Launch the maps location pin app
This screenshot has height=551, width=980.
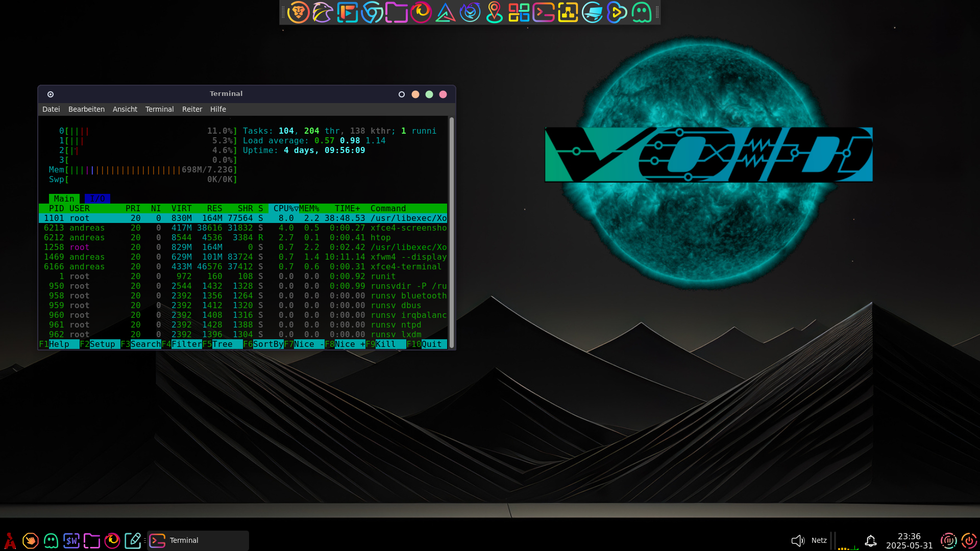[x=494, y=12]
